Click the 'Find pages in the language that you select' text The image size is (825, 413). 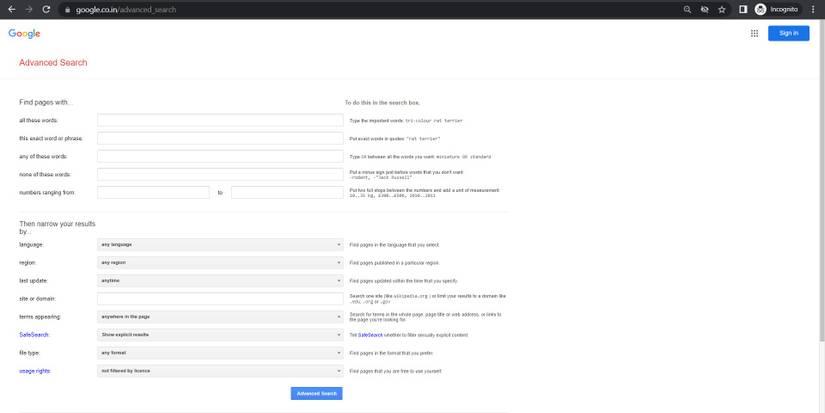[x=395, y=245]
